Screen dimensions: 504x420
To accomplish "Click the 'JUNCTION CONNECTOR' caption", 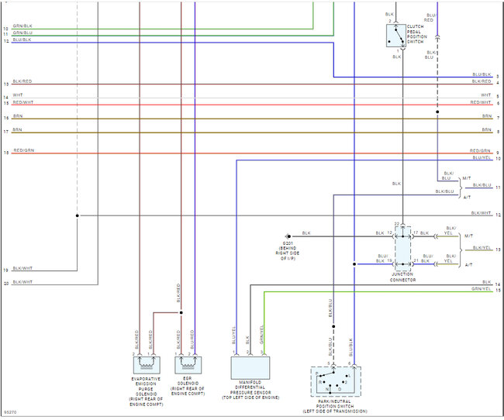I will pyautogui.click(x=402, y=277).
